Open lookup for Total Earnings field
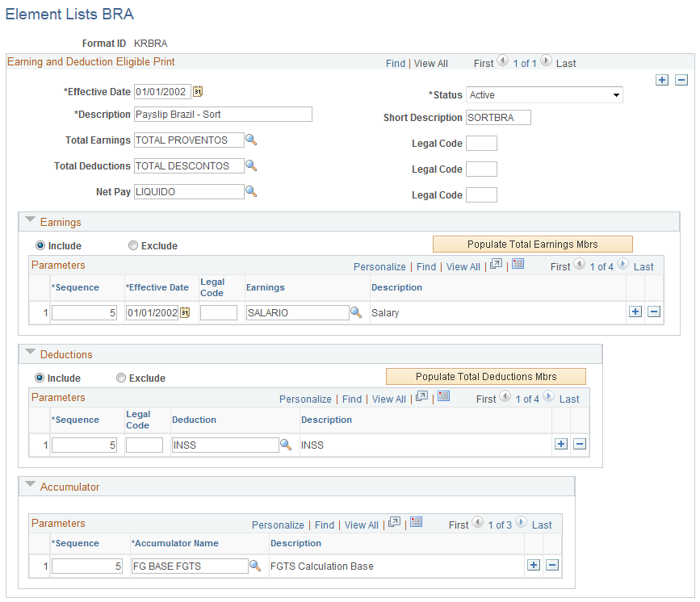This screenshot has width=700, height=602. tap(251, 140)
